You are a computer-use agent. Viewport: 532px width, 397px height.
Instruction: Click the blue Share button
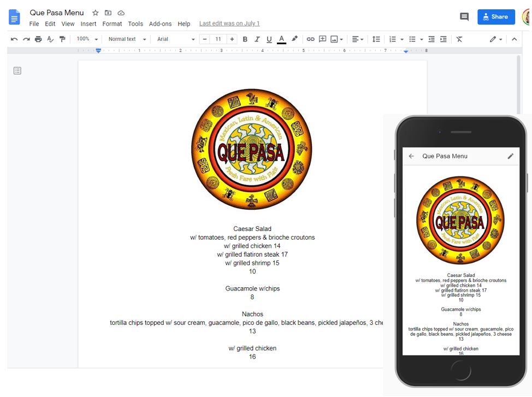click(496, 16)
